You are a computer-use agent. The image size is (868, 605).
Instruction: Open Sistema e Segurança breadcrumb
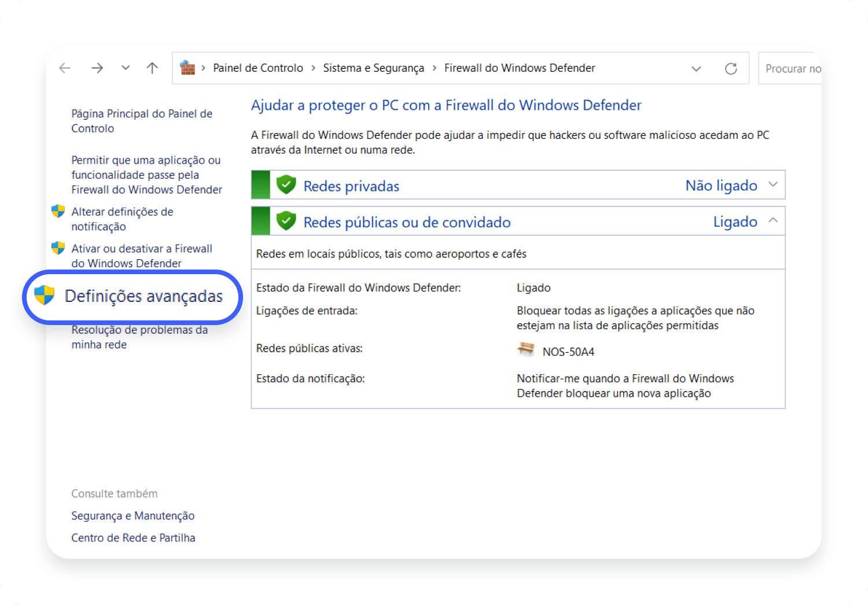[373, 68]
